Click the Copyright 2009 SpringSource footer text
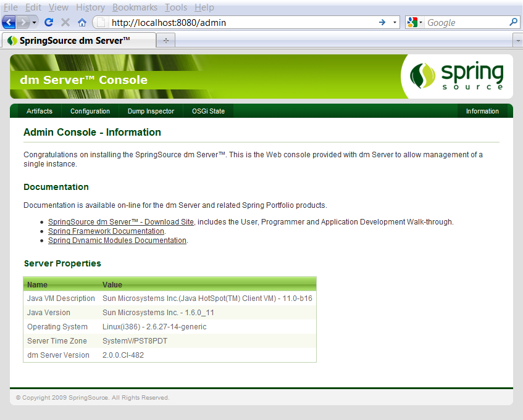This screenshot has height=420, width=523. pos(93,398)
